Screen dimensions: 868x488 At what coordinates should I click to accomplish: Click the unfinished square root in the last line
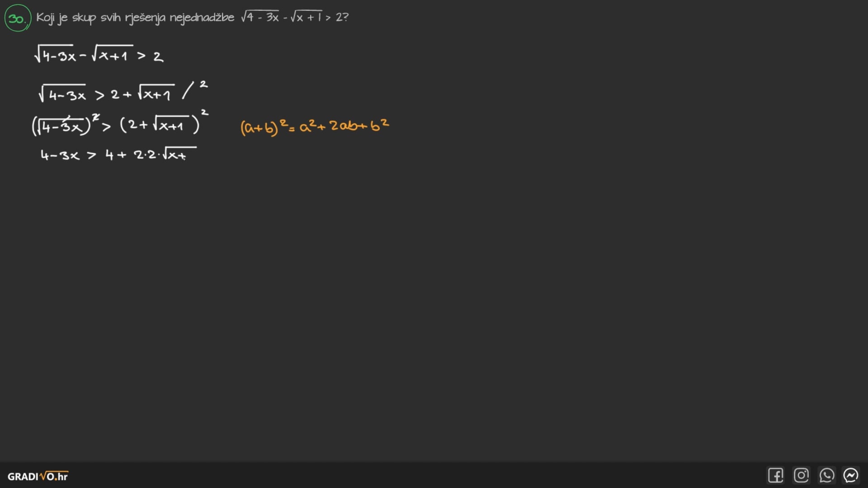point(179,154)
